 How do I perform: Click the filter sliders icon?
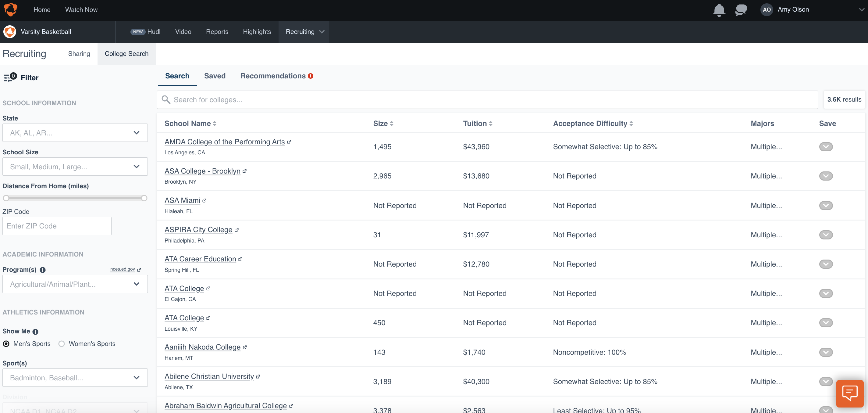coord(7,78)
